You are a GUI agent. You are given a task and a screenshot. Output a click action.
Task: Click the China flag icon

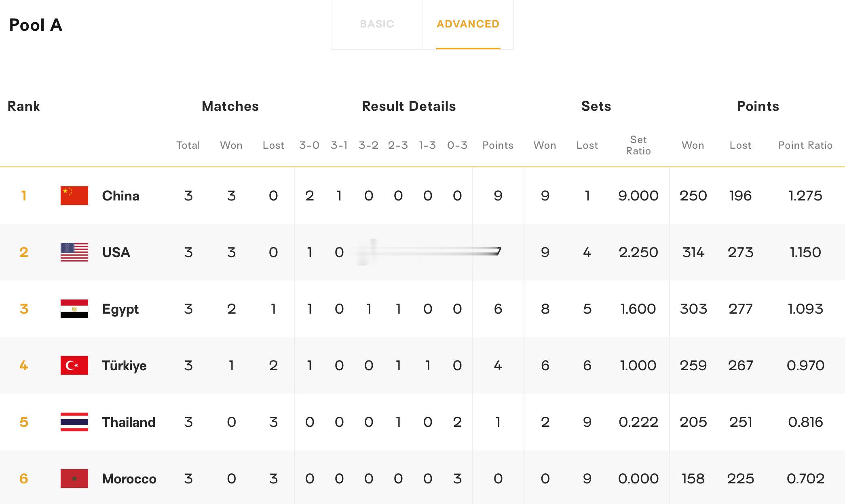[x=74, y=196]
